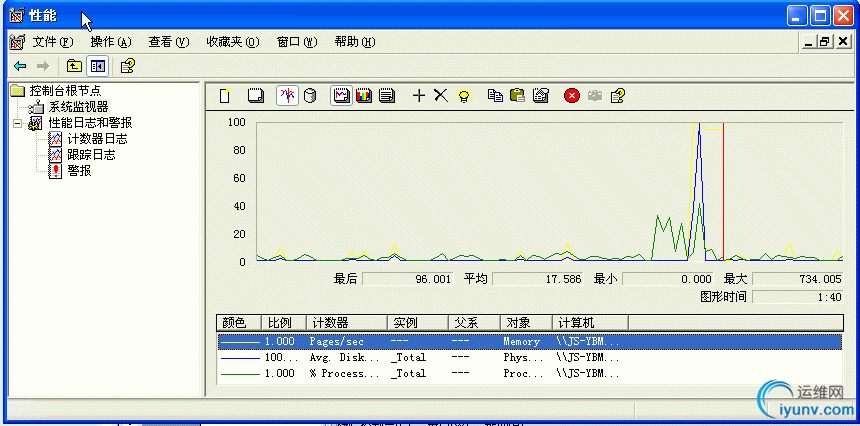This screenshot has height=426, width=860.
Task: Select the % Process... counter row
Action: 530,373
